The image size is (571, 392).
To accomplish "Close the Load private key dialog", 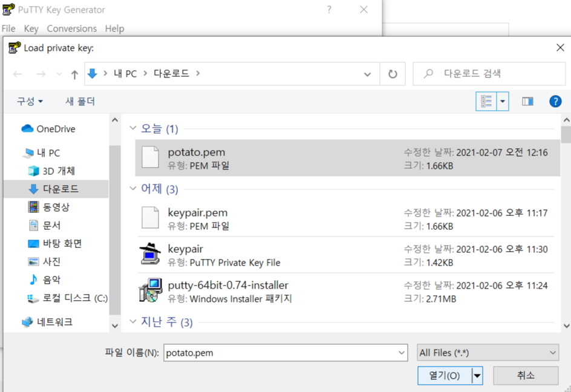I will [x=560, y=48].
